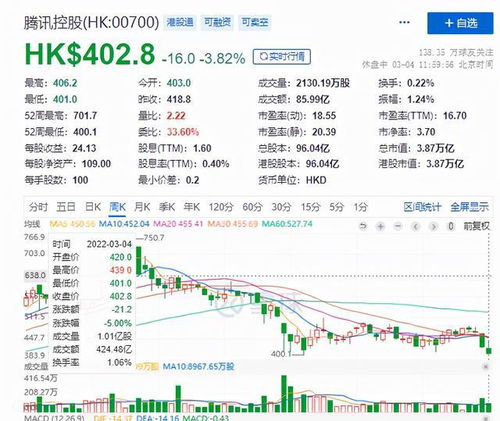The image size is (500, 421).
Task: Click the HK$402.8 current price
Action: point(90,54)
